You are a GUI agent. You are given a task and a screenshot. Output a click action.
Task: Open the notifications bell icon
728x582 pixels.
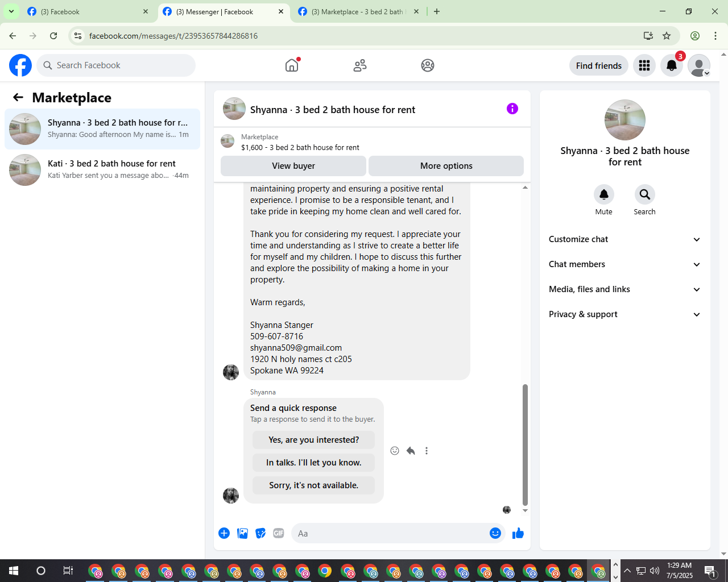672,65
